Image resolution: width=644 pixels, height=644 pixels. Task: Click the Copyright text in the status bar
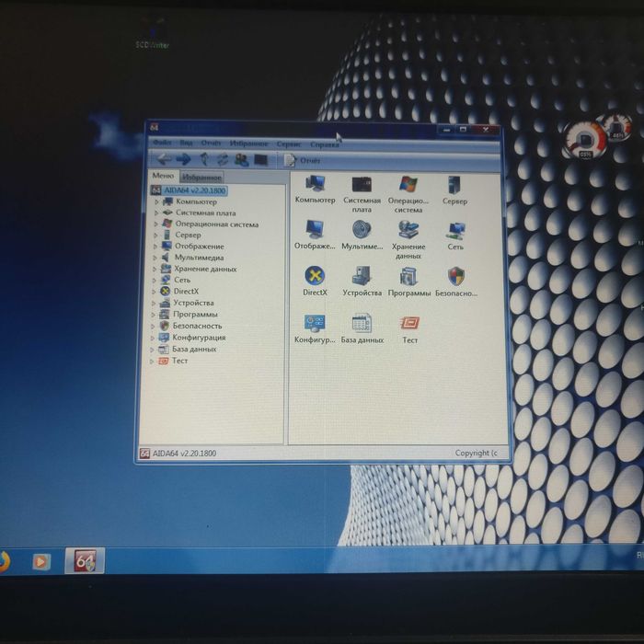[x=476, y=453]
